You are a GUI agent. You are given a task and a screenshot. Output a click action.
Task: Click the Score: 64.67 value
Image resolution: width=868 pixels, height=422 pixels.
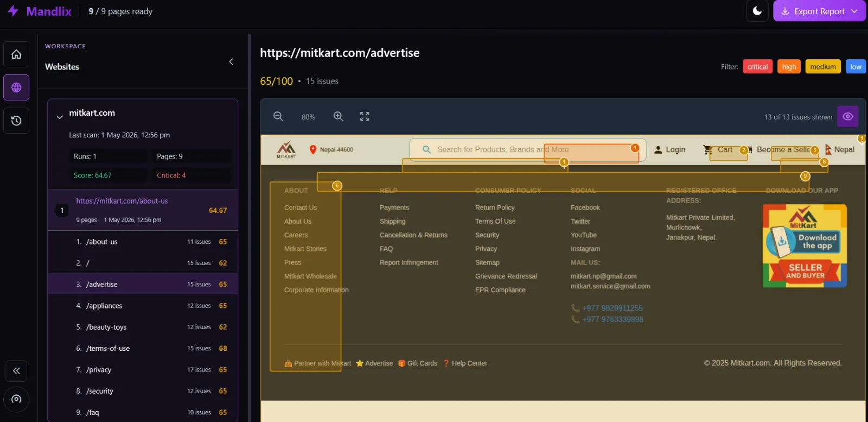click(93, 175)
